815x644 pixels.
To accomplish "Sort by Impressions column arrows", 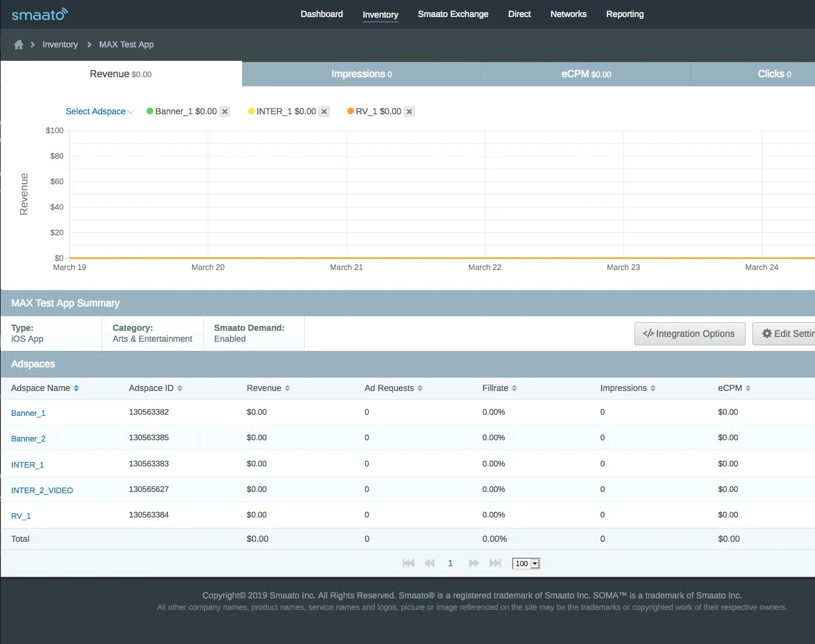I will click(x=653, y=388).
